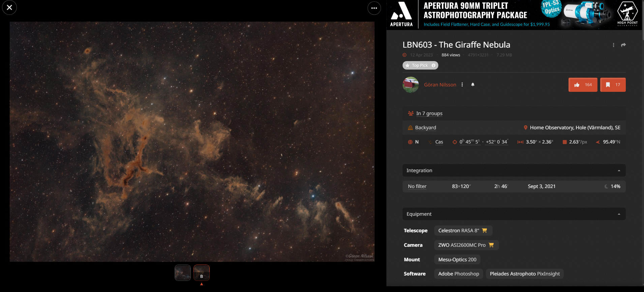The image size is (644, 292).
Task: Click the crosshair coordinates icon
Action: coord(455,142)
